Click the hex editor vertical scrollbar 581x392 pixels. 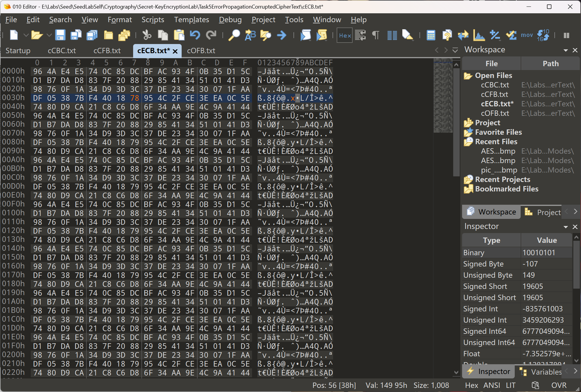click(457, 218)
